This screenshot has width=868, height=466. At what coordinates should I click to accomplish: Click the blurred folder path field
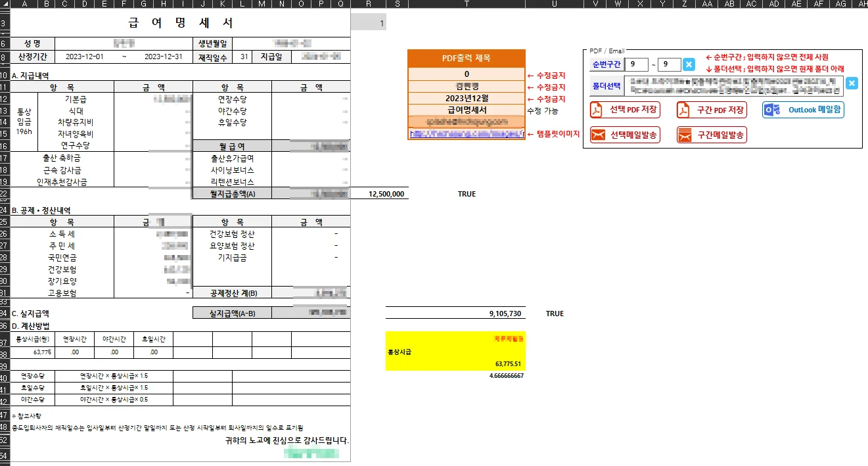pos(733,85)
